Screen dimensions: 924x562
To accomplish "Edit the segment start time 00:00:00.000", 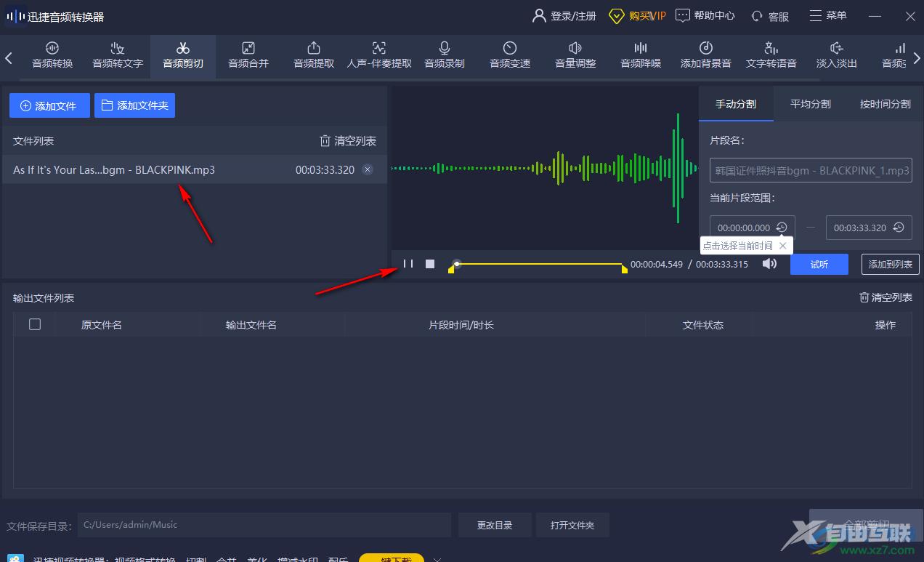I will click(744, 228).
